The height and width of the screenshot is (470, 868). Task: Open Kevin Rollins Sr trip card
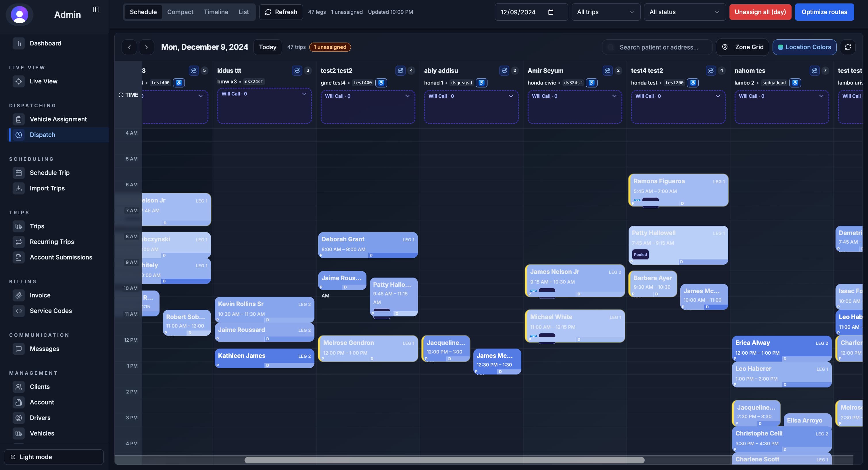(x=264, y=309)
